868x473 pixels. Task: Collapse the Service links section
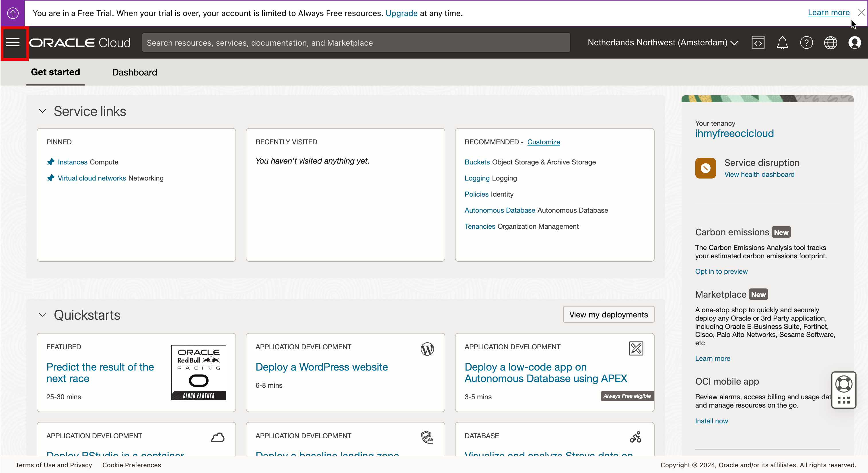[x=42, y=111]
